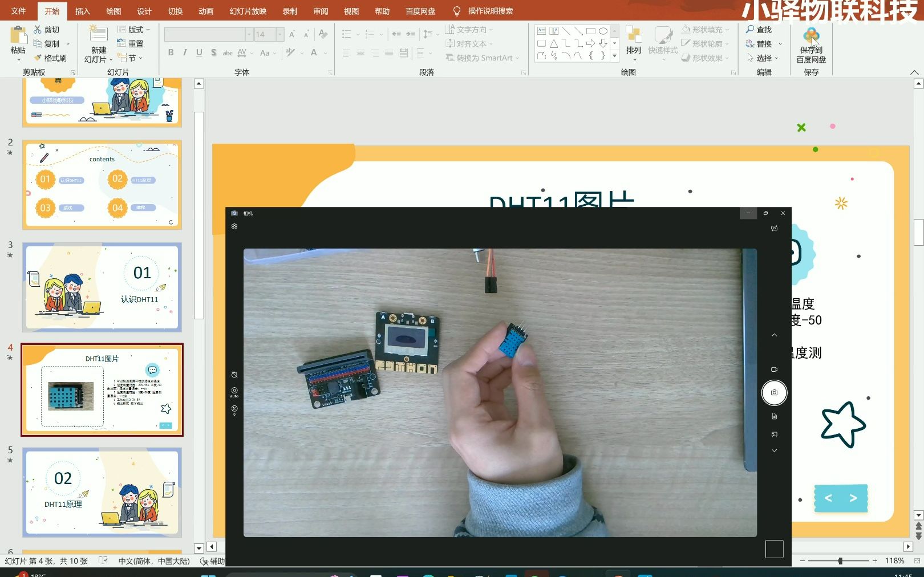Open Shape Outline (形状轮廓) dropdown
The image size is (924, 577).
[705, 44]
